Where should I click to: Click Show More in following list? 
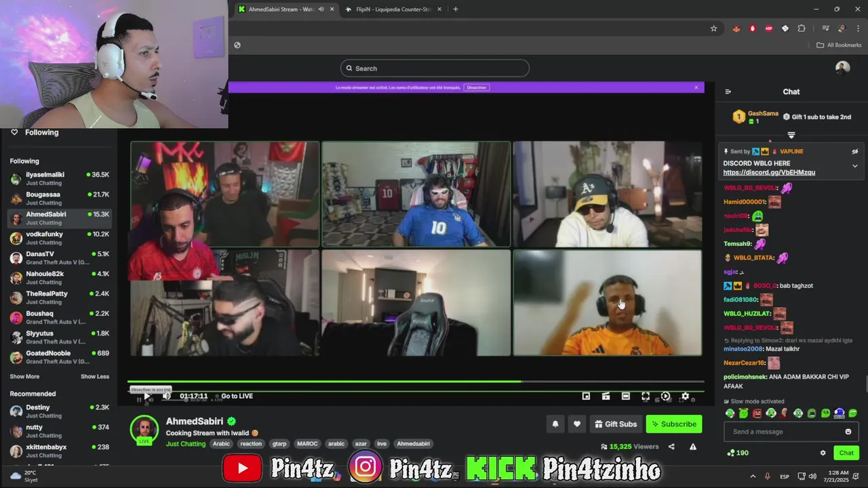[24, 377]
